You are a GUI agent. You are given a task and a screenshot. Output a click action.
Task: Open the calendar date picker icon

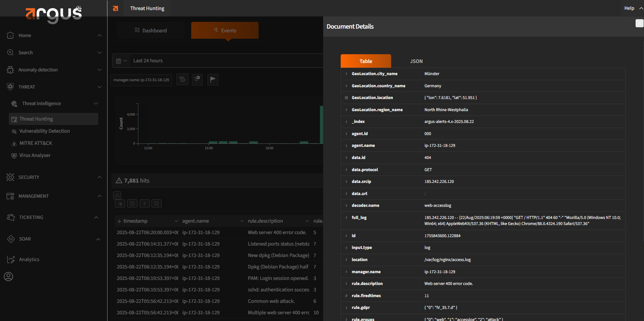click(119, 61)
